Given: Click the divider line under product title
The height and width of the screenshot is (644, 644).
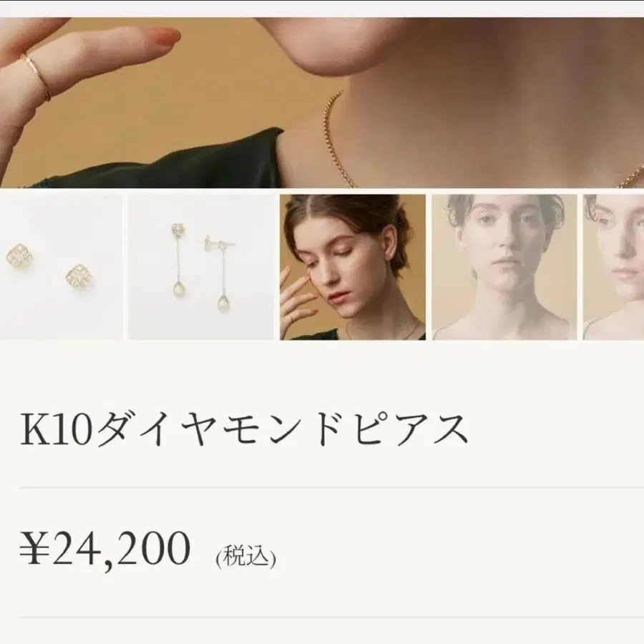Looking at the screenshot, I should point(331,487).
